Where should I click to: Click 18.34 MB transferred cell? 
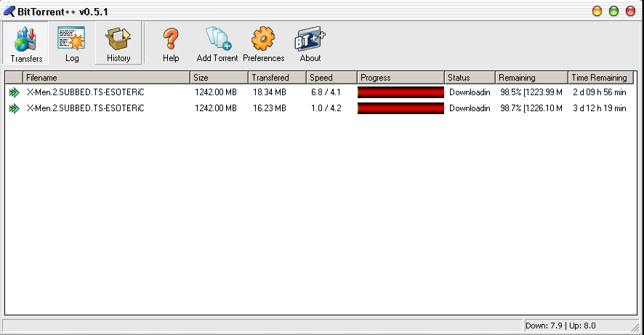click(270, 92)
